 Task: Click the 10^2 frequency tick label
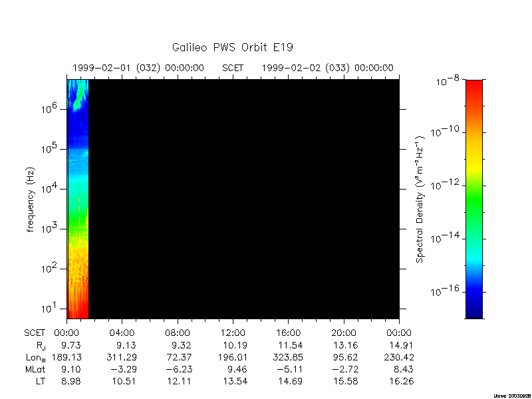coord(51,268)
